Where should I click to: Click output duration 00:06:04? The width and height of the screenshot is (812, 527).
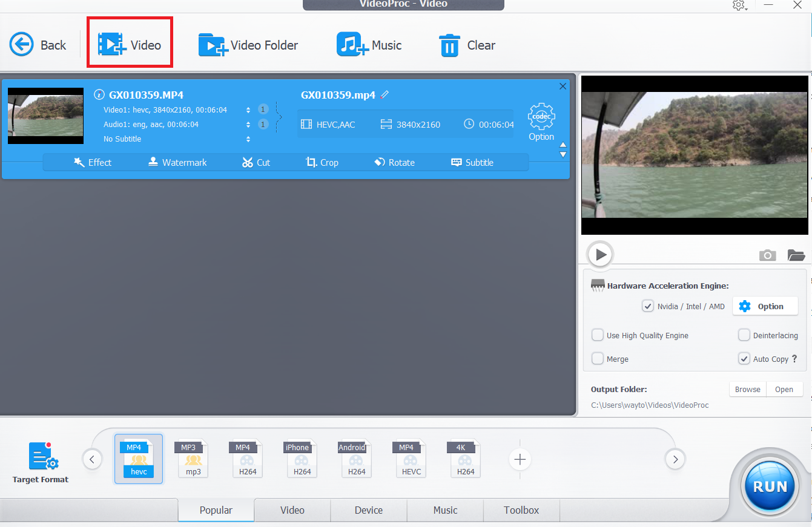[x=489, y=125]
